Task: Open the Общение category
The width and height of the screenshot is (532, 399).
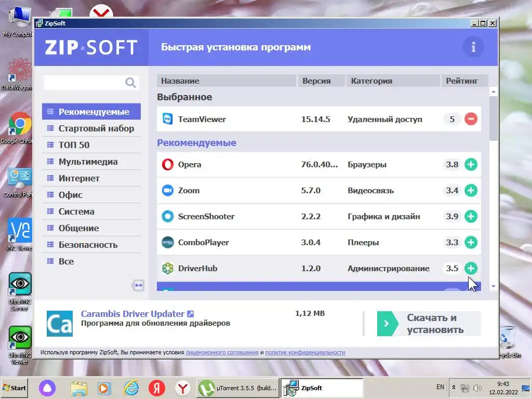Action: (91, 228)
